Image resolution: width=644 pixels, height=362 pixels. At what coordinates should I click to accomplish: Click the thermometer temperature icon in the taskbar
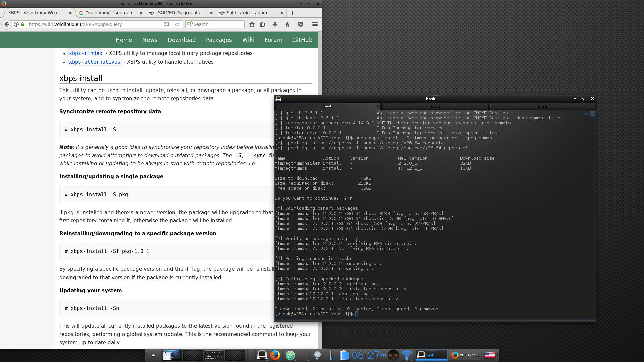point(331,355)
